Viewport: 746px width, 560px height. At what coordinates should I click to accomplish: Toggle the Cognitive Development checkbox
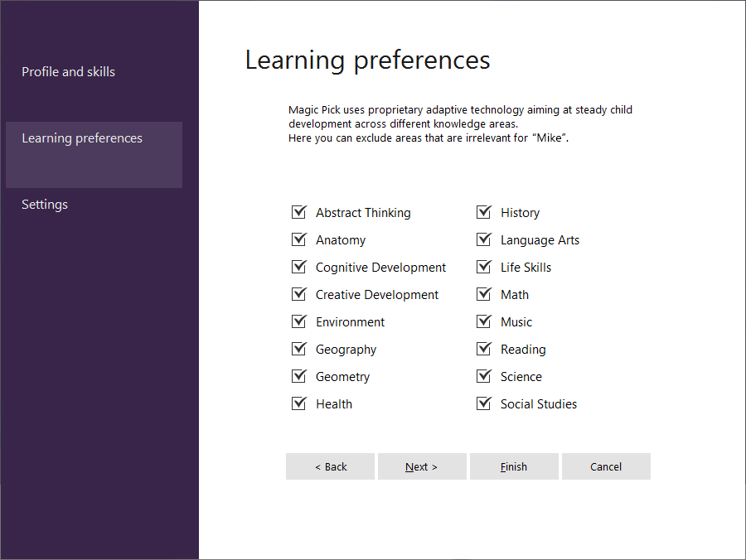299,267
